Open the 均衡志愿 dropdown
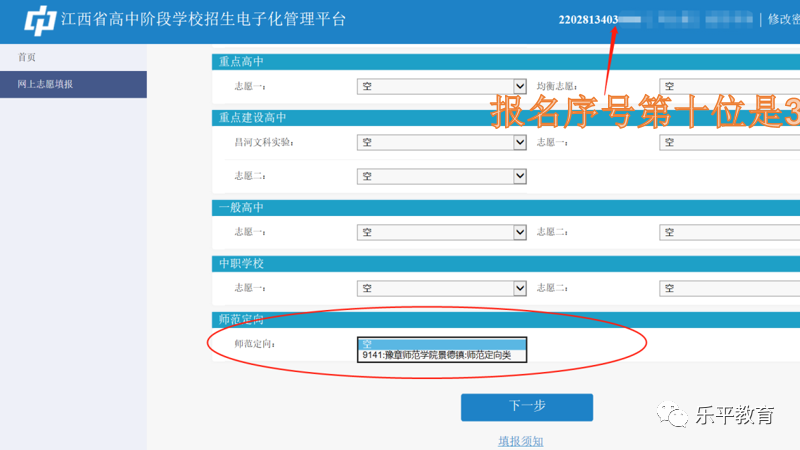 (729, 87)
